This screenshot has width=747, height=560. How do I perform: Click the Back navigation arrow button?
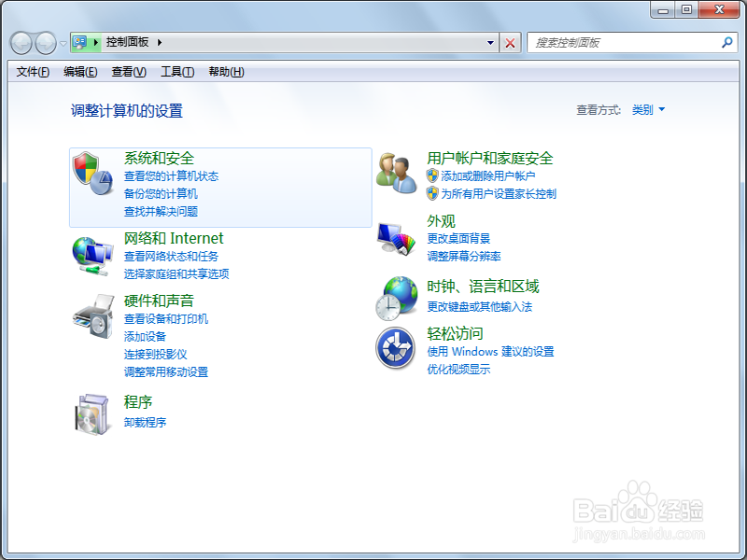click(x=21, y=43)
